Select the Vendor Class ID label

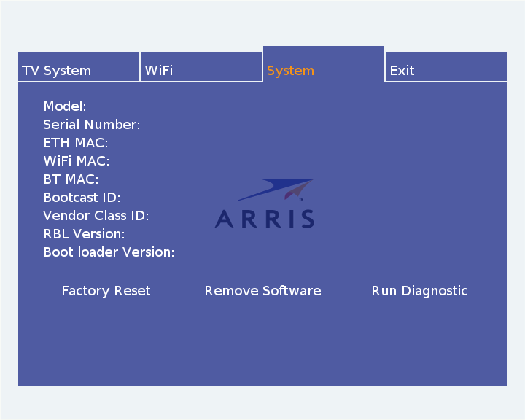coord(96,216)
